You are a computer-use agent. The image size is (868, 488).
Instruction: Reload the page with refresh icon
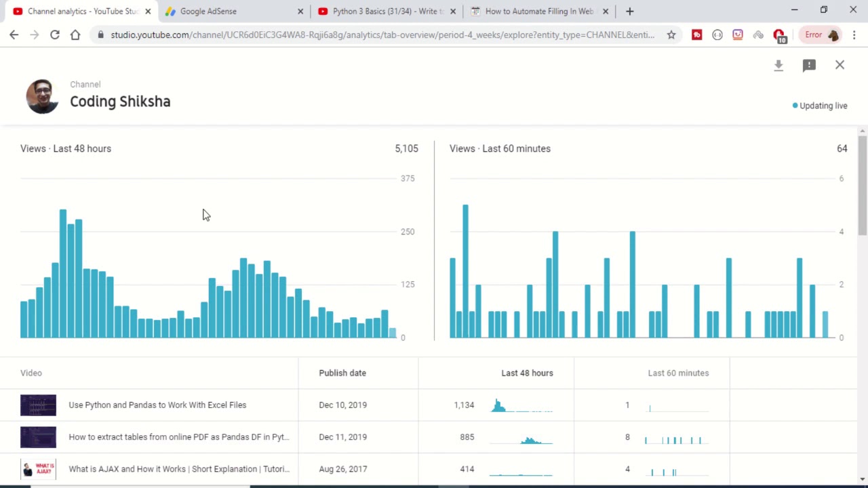click(x=55, y=35)
